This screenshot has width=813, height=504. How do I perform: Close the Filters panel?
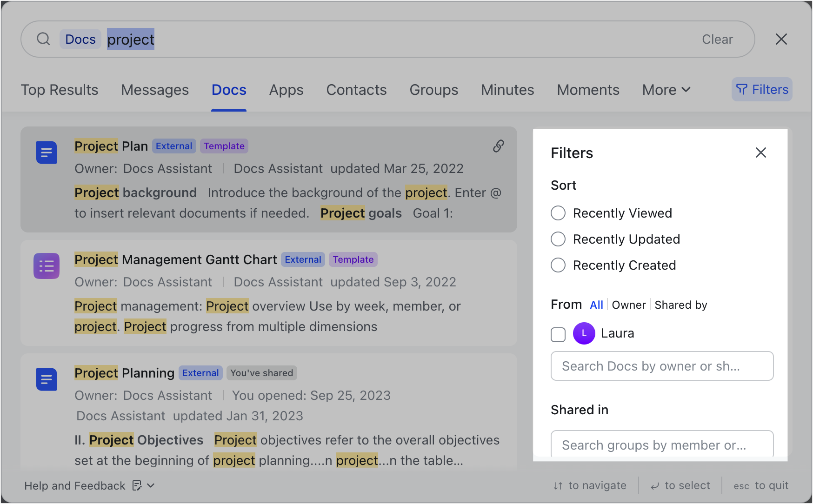click(x=760, y=153)
